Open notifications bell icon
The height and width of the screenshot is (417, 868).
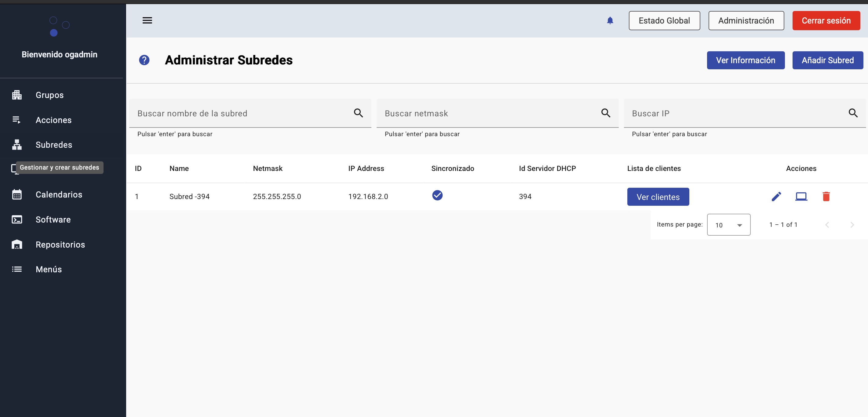[610, 20]
